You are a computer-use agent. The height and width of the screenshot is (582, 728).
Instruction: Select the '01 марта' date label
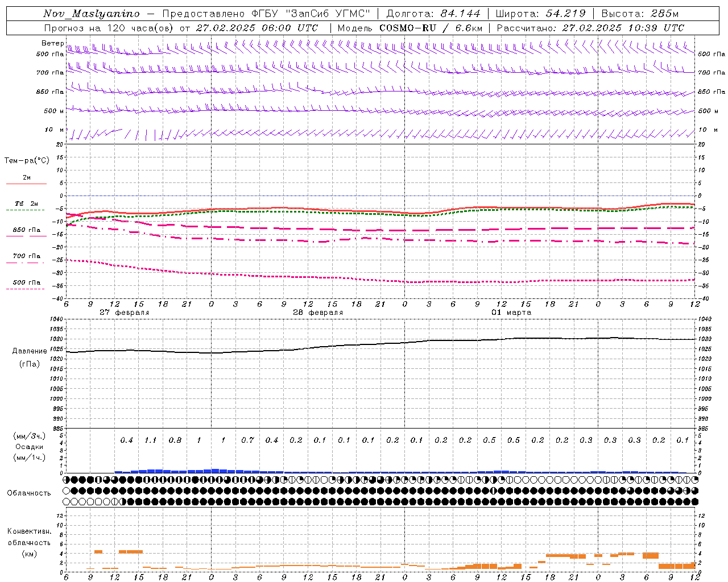(x=511, y=313)
